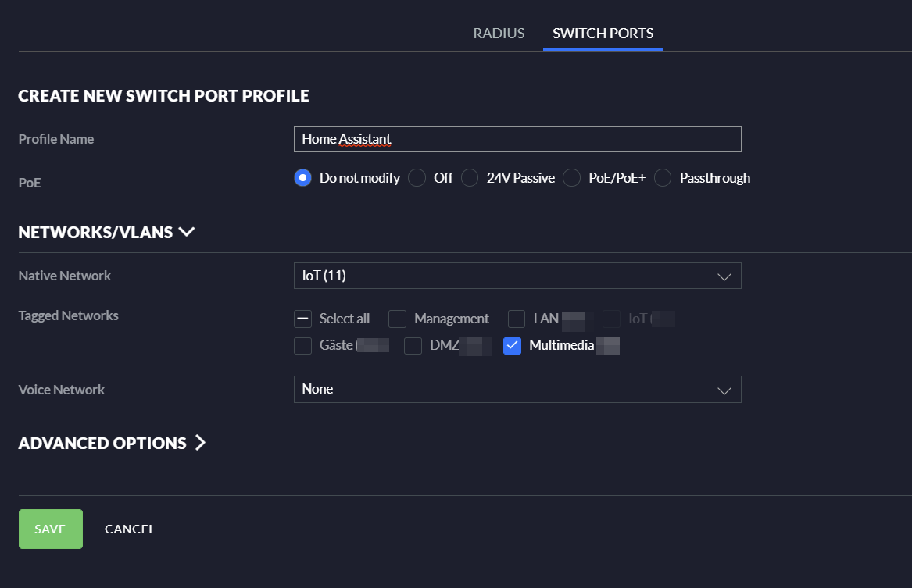
Task: Switch to the SWITCH PORTS tab
Action: pyautogui.click(x=603, y=33)
